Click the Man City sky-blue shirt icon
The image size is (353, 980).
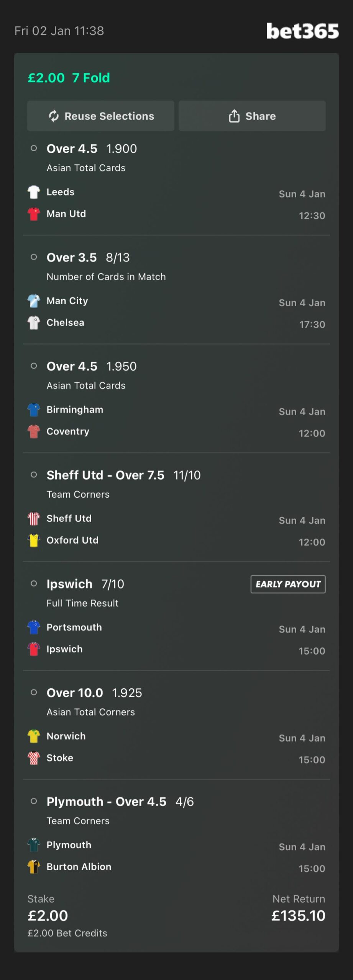[x=34, y=301]
